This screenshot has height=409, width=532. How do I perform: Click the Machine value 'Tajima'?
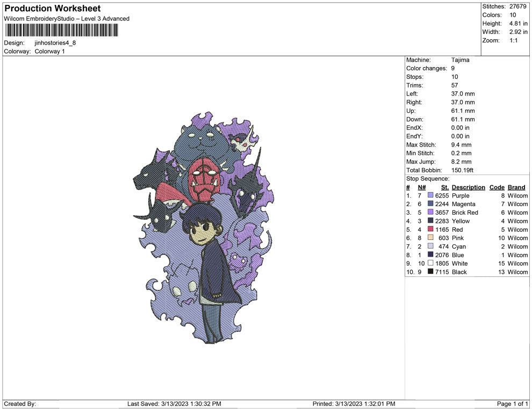[x=460, y=60]
